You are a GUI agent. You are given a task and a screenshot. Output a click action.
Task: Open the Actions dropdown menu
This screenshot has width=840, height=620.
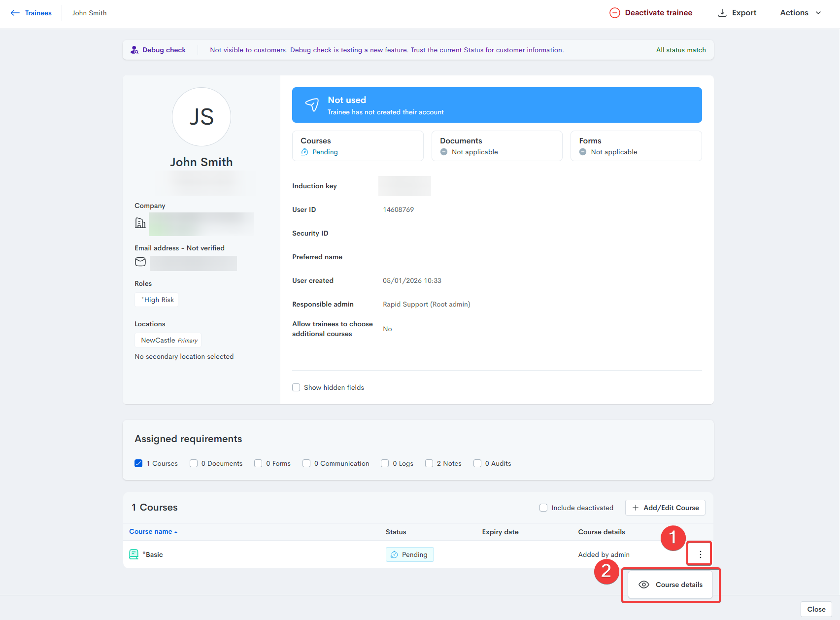800,13
